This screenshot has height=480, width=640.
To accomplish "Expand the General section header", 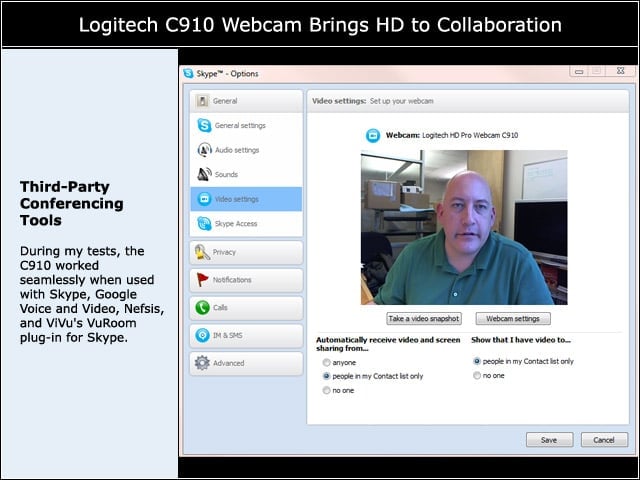I will pos(246,101).
